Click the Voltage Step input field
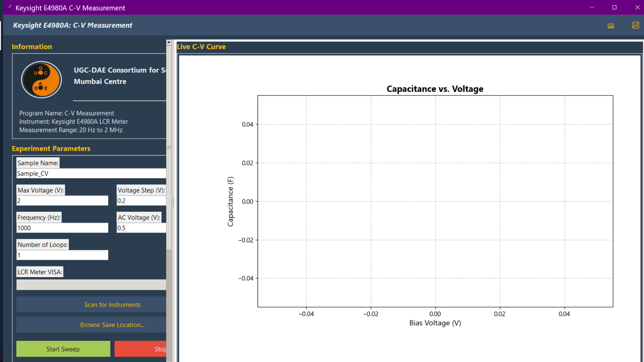The width and height of the screenshot is (644, 362). [x=141, y=201]
